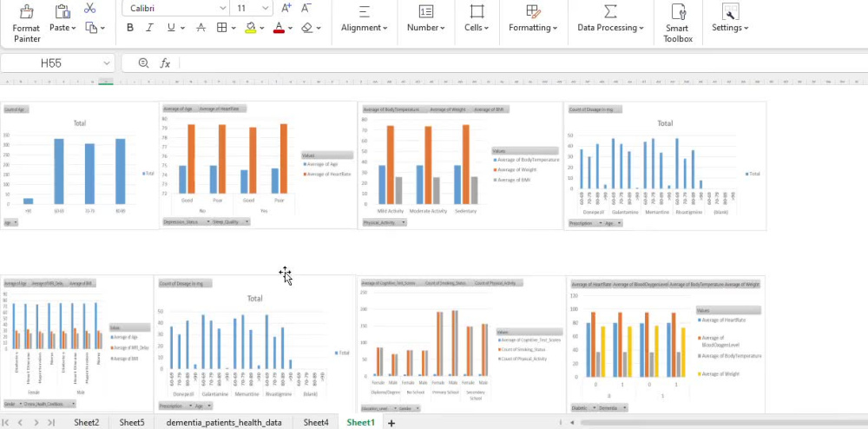Open Chronic_Health_Conditions chart filter

(x=49, y=404)
